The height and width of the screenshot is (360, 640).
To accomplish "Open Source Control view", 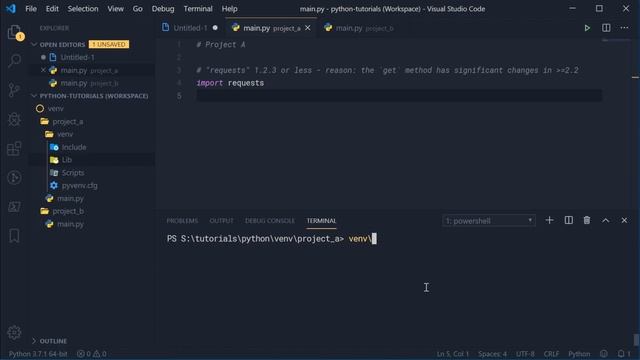I will tap(14, 90).
